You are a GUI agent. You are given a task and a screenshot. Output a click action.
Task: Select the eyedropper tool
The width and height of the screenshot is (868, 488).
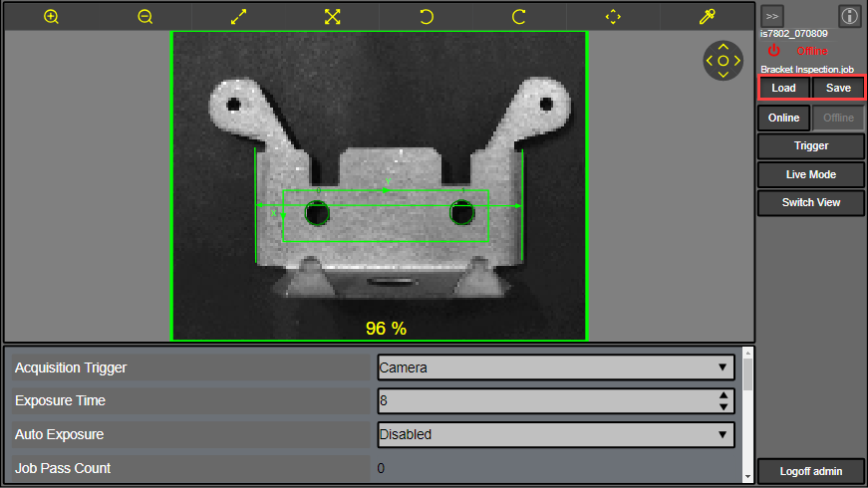click(x=708, y=17)
